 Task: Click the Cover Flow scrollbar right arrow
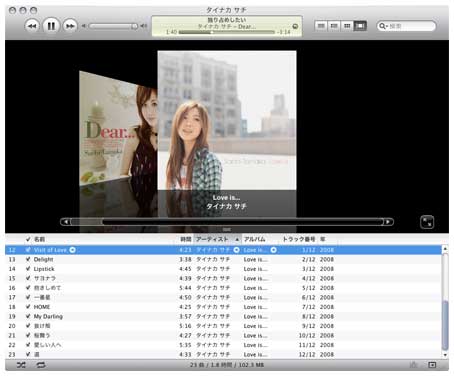pos(388,222)
